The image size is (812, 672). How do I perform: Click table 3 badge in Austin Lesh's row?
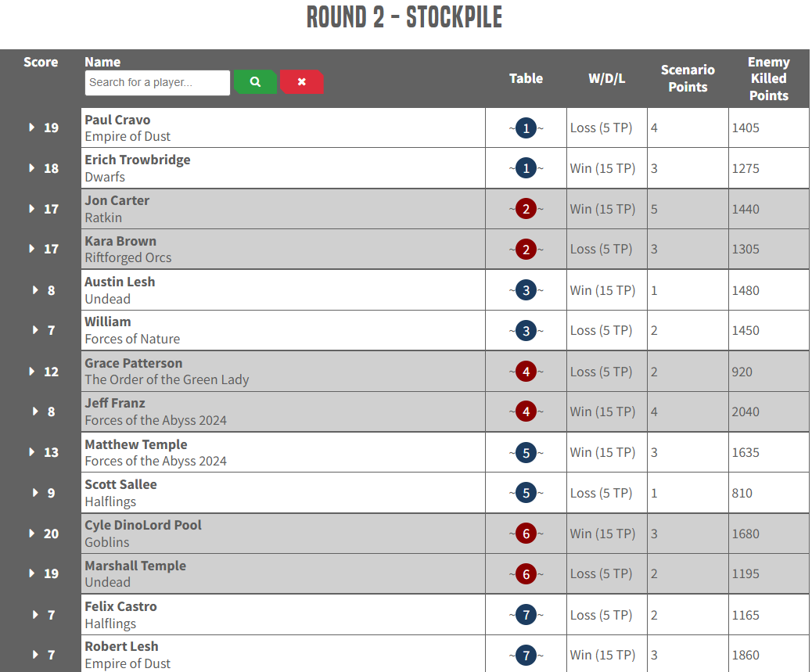(x=526, y=290)
